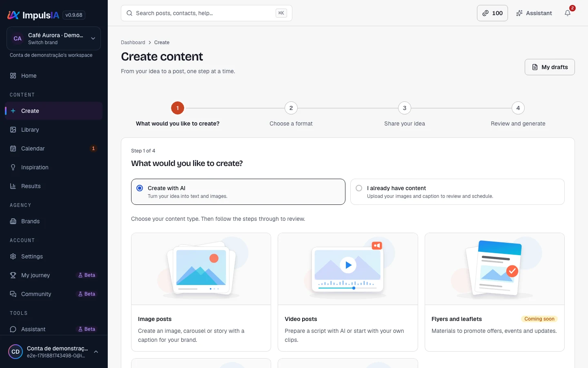588x368 pixels.
Task: Go to Results in the sidebar
Action: click(x=53, y=186)
